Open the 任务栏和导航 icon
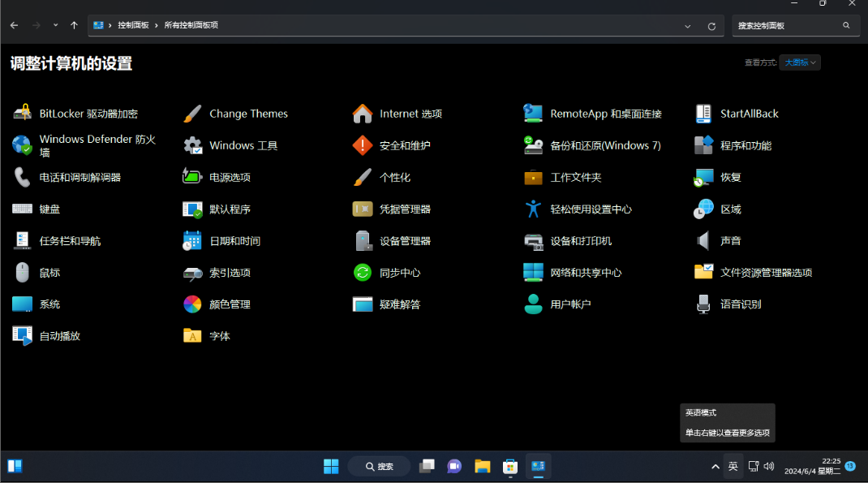This screenshot has width=868, height=483. pyautogui.click(x=22, y=241)
